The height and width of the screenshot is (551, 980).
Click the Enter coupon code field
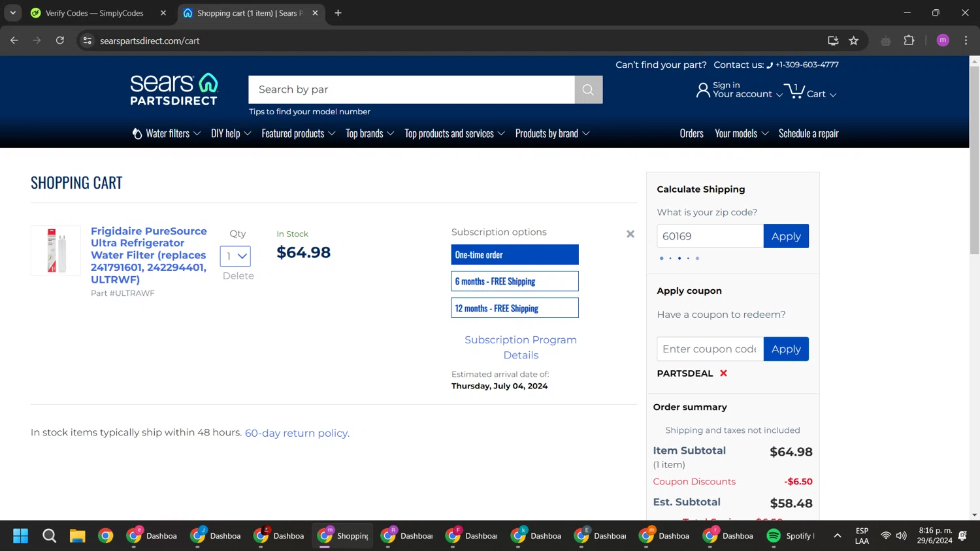tap(710, 349)
